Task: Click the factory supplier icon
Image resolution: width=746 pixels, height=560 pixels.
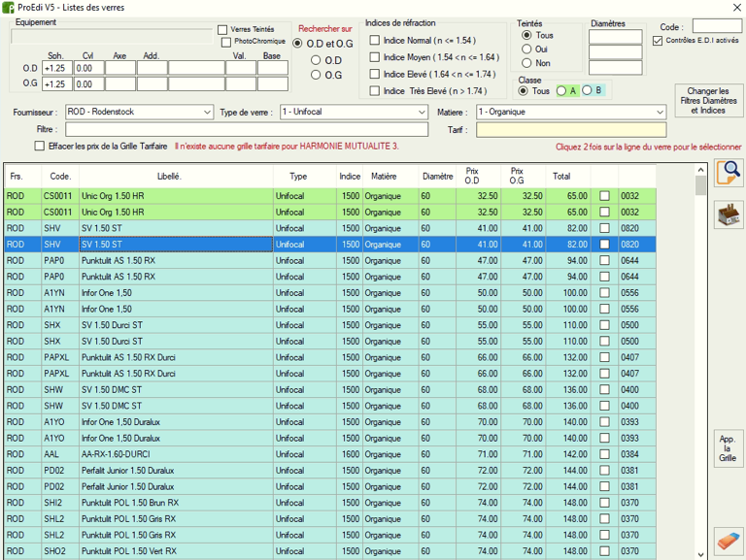Action: (x=729, y=214)
